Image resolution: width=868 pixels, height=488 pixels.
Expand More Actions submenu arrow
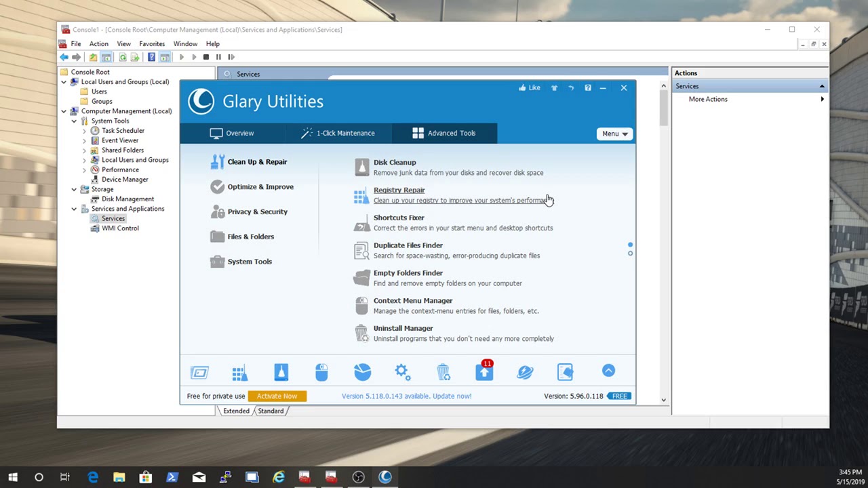coord(822,99)
